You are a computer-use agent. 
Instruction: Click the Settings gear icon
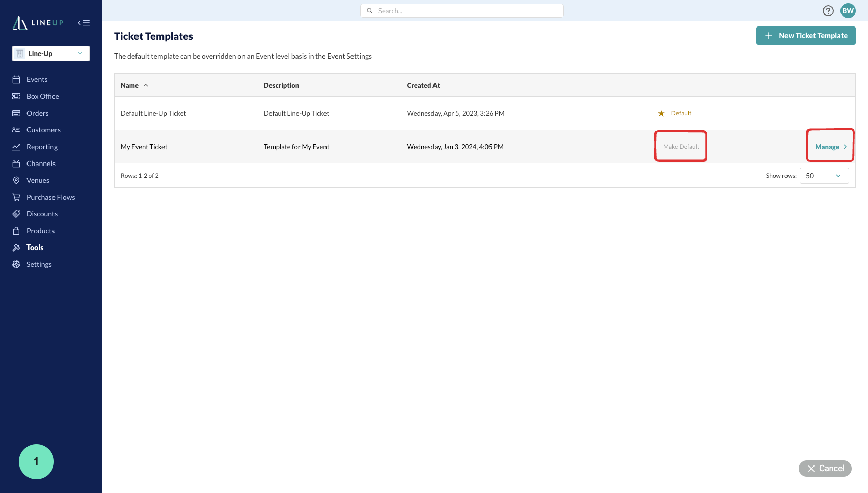tap(16, 264)
